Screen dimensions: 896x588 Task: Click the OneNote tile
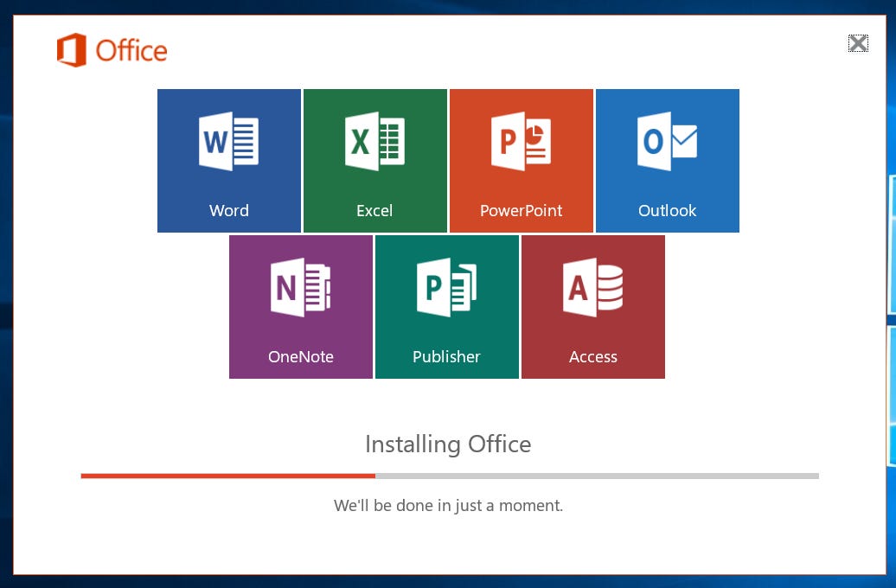click(300, 306)
